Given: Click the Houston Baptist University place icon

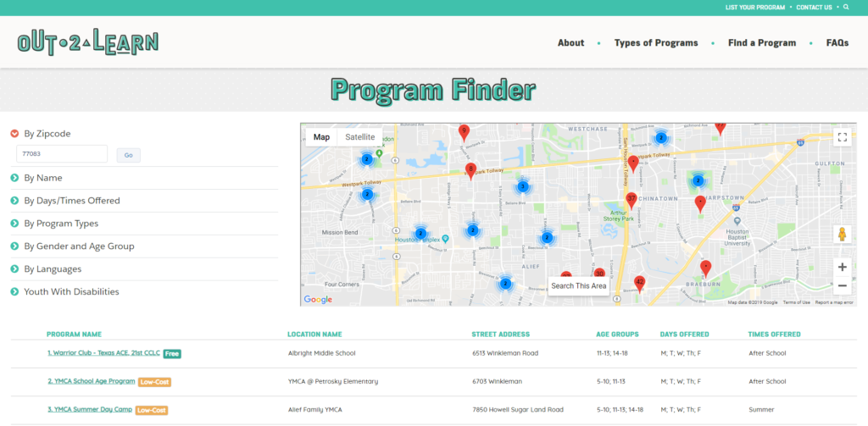Looking at the screenshot, I should [x=738, y=221].
